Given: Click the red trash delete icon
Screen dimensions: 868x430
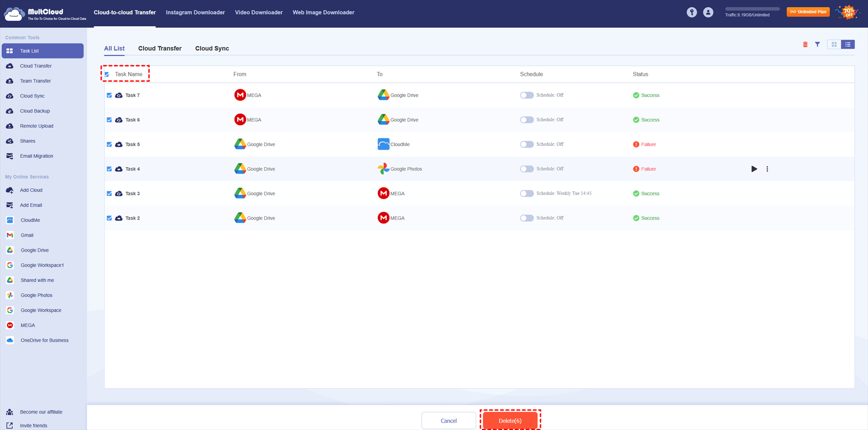Looking at the screenshot, I should (805, 44).
